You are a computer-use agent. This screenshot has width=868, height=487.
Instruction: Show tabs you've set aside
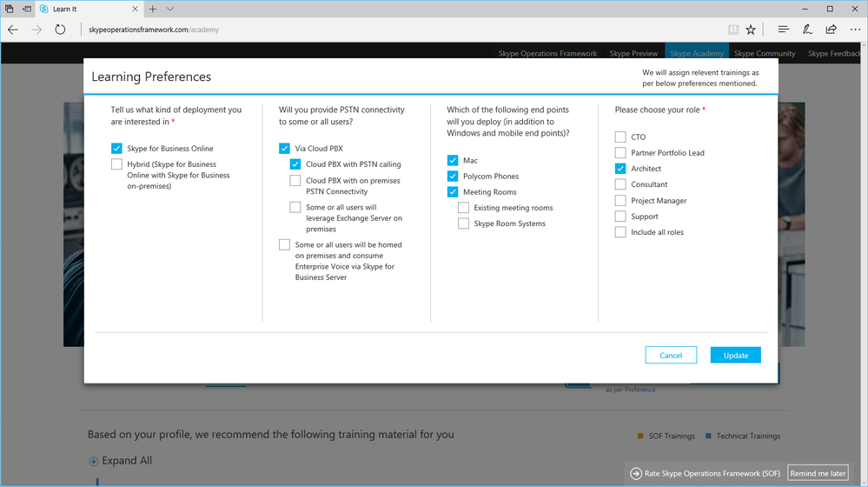coord(10,9)
